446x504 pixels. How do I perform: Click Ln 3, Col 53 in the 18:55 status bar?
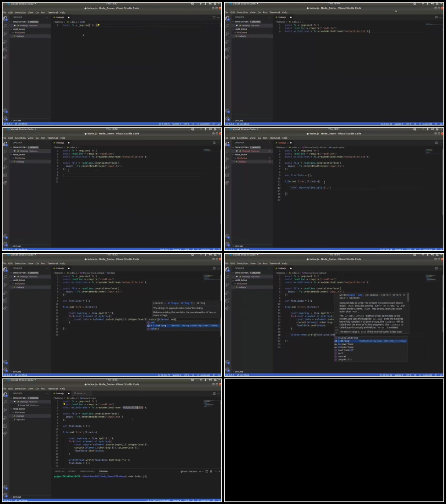(x=158, y=500)
